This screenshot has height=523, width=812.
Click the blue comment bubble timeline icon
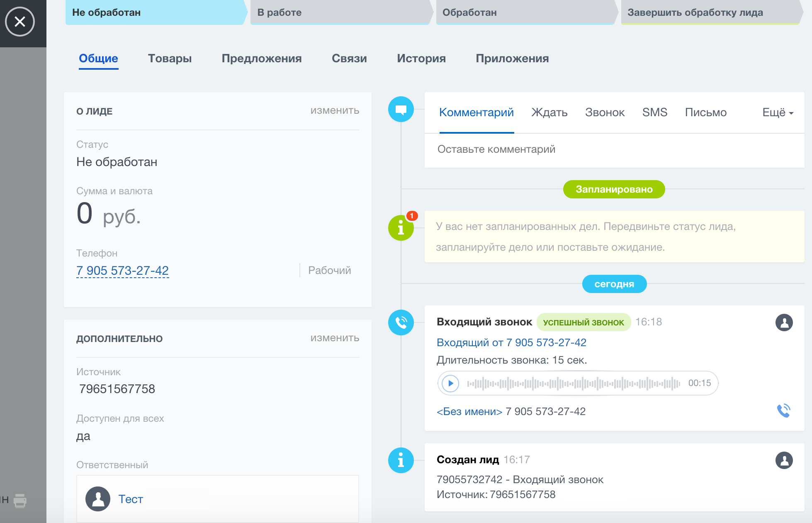pyautogui.click(x=401, y=110)
